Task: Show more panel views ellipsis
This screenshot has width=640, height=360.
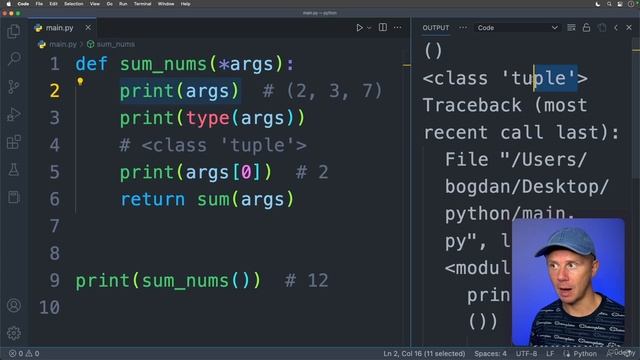Action: (x=463, y=28)
